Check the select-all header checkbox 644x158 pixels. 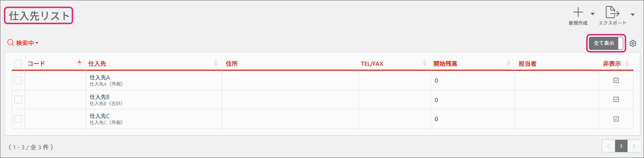tap(18, 63)
